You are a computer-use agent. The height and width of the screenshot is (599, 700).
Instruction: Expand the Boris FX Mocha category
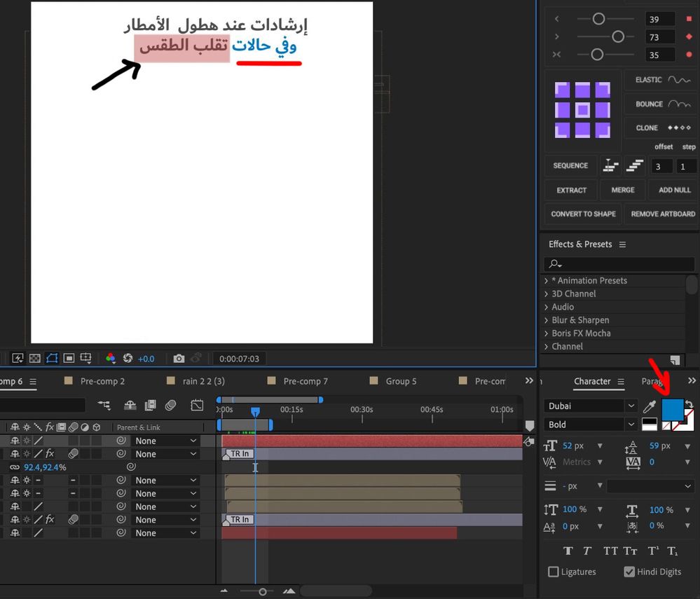click(x=546, y=333)
